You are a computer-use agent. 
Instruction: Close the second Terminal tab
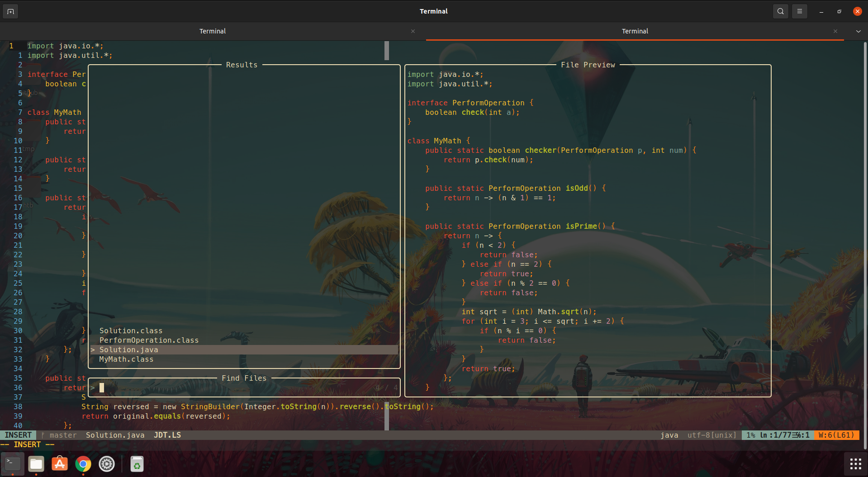[835, 31]
